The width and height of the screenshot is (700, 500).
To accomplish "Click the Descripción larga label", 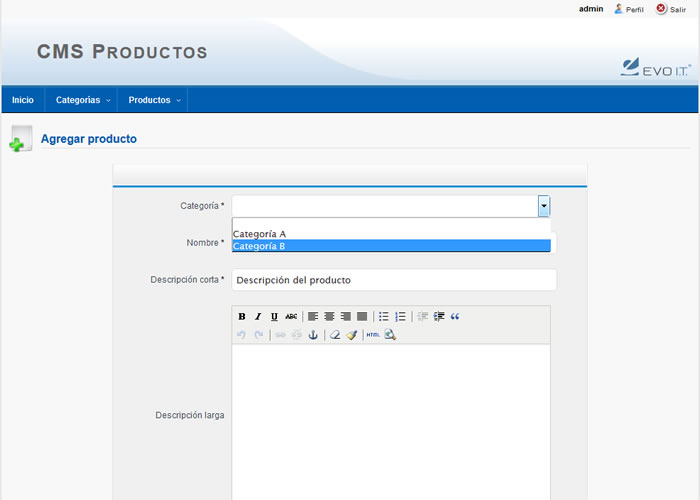I will coord(190,415).
